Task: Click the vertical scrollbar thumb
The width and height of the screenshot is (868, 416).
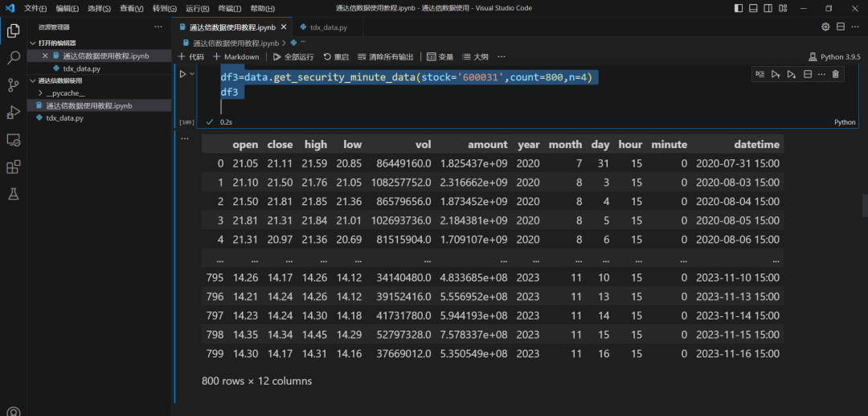Action: point(866,205)
